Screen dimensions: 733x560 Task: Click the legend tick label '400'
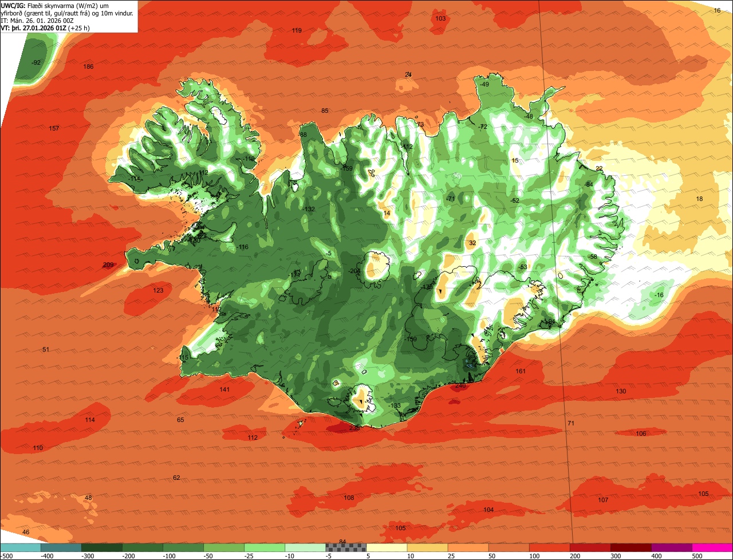click(x=656, y=556)
